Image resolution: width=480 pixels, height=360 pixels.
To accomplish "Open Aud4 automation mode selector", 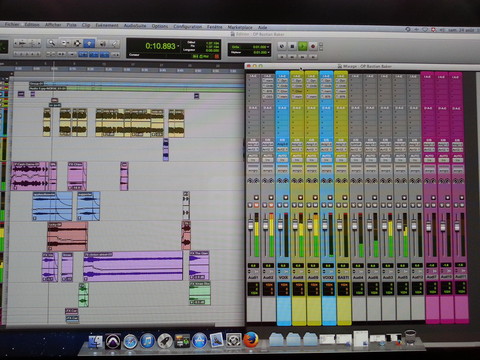I will point(356,160).
